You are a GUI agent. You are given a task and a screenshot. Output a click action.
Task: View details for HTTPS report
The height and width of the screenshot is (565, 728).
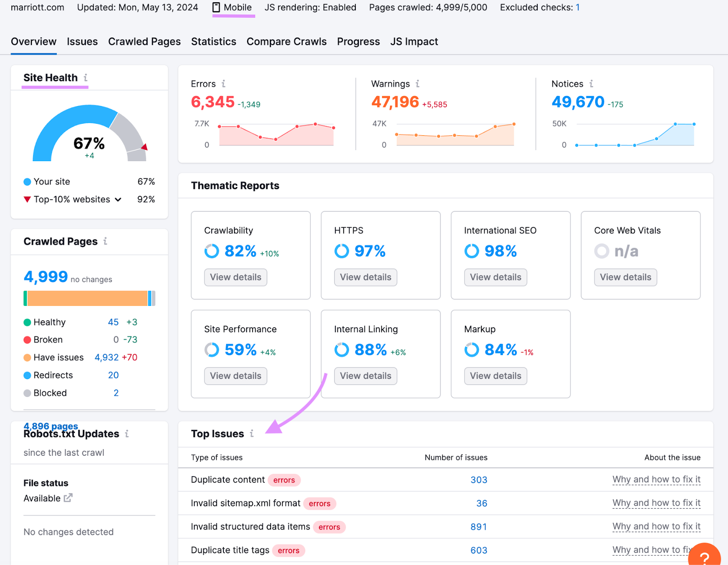(x=366, y=277)
